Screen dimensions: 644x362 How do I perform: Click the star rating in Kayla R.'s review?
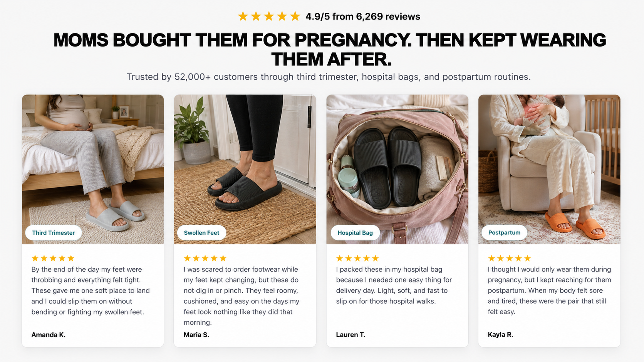pyautogui.click(x=509, y=258)
